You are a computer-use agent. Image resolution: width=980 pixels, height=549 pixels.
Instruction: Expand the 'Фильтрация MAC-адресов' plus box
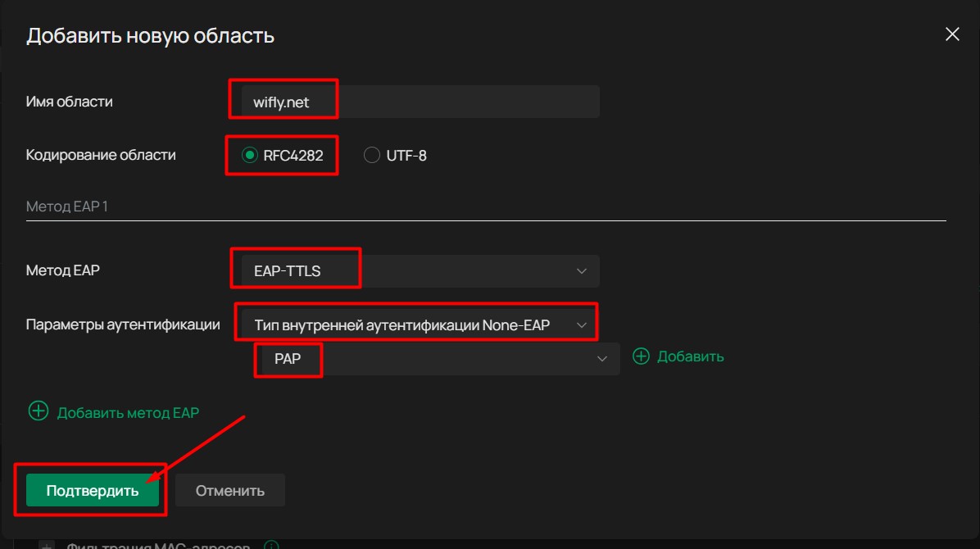click(47, 546)
